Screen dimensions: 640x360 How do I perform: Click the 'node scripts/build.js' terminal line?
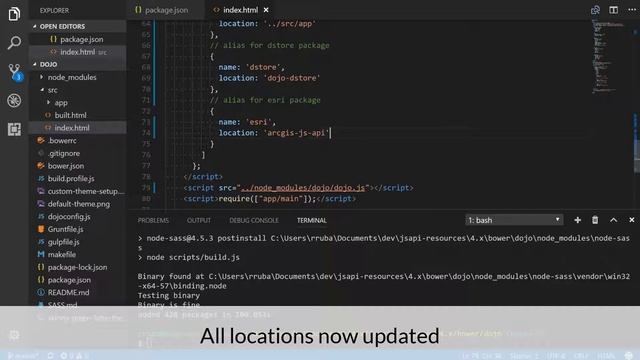coord(189,257)
